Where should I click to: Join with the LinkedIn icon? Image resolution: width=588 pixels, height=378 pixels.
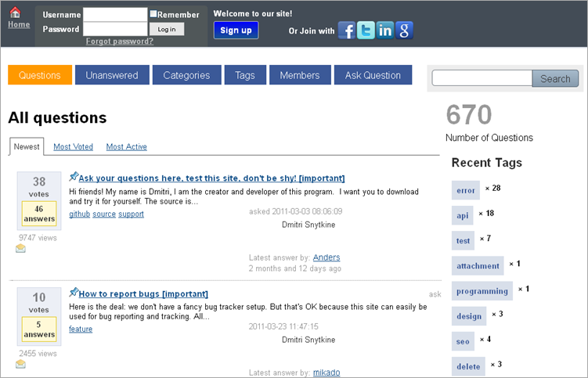(385, 31)
